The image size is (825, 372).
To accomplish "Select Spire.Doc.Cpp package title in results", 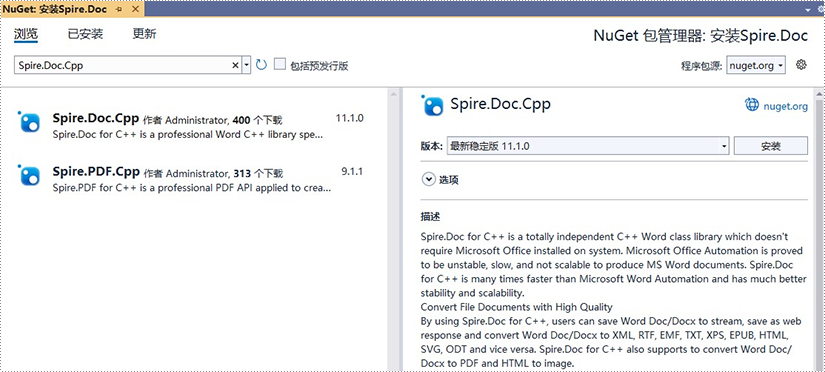I will tap(96, 118).
